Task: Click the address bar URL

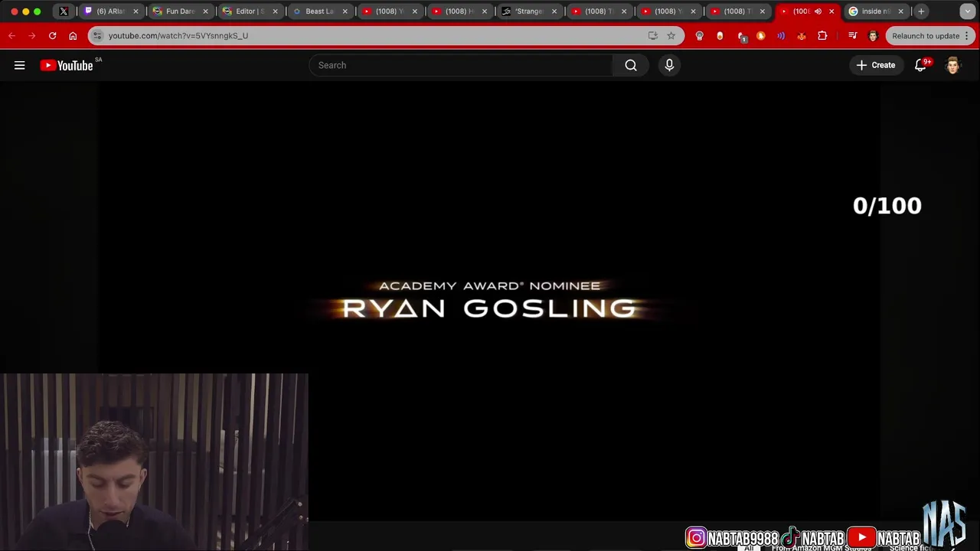Action: tap(178, 36)
